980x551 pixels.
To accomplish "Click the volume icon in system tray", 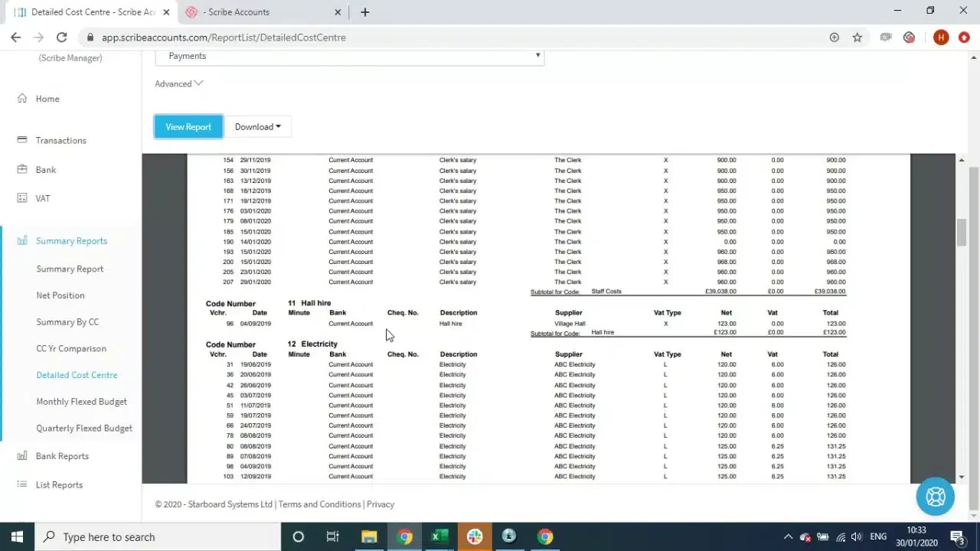I will click(857, 536).
